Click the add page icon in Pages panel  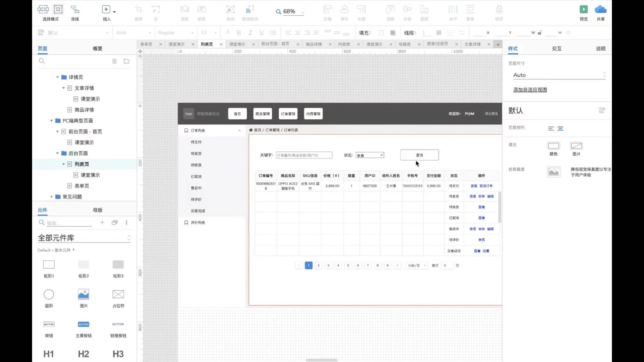coord(114,61)
